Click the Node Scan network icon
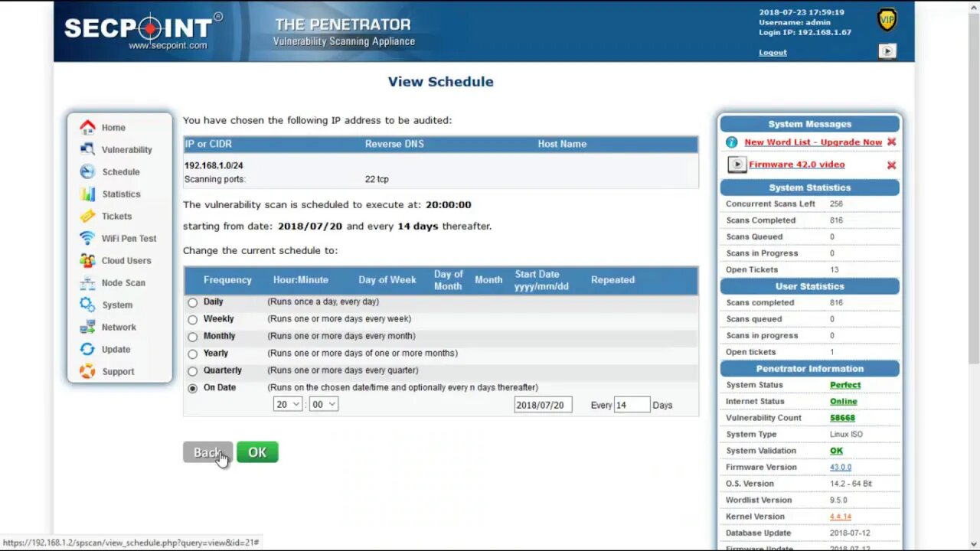 pos(88,282)
